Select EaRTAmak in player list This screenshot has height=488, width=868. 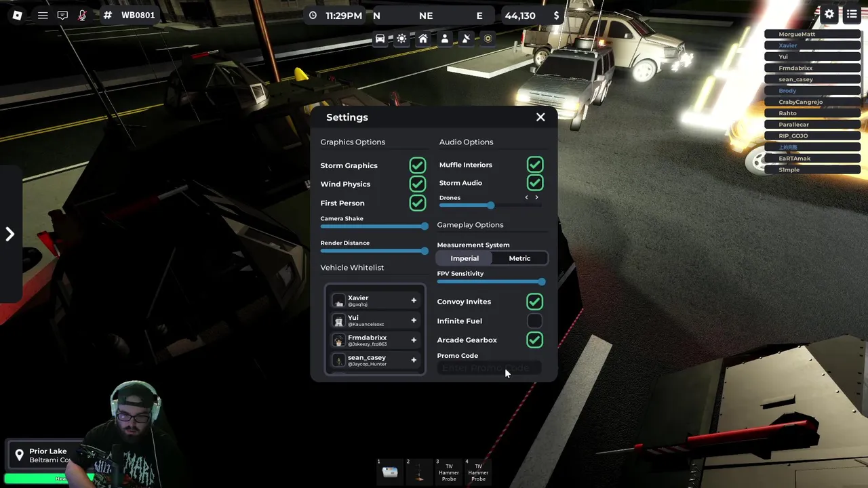pos(812,158)
